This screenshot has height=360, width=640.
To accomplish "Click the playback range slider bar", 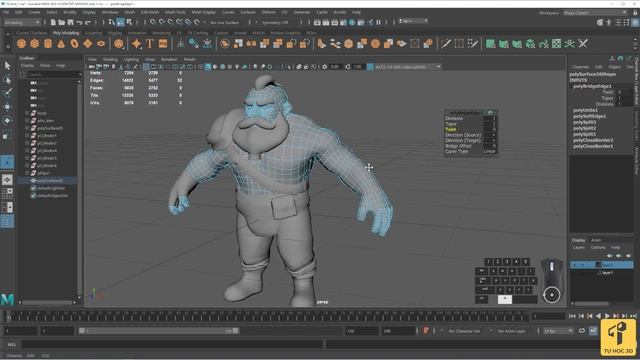I will (x=159, y=331).
